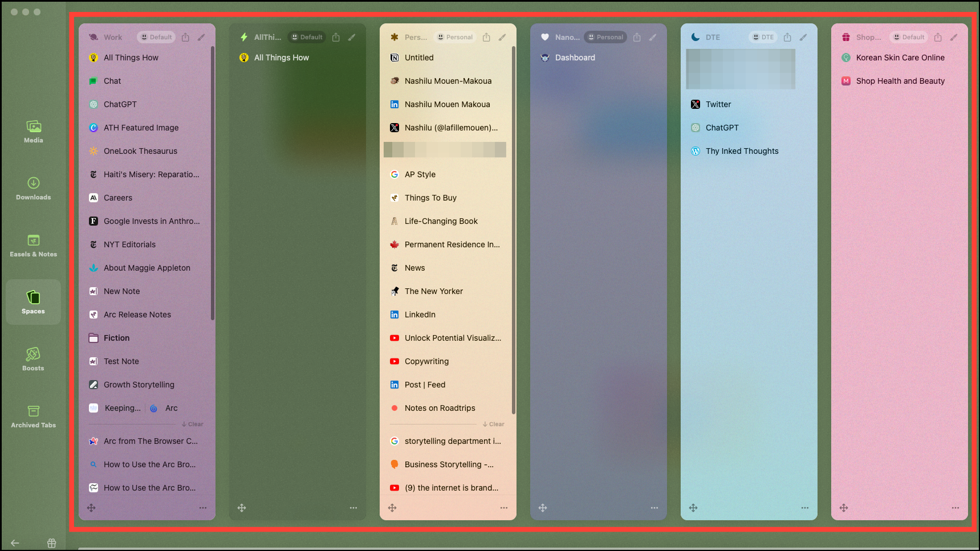The height and width of the screenshot is (551, 980).
Task: Open the Default profile selector on Work space
Action: click(x=156, y=37)
